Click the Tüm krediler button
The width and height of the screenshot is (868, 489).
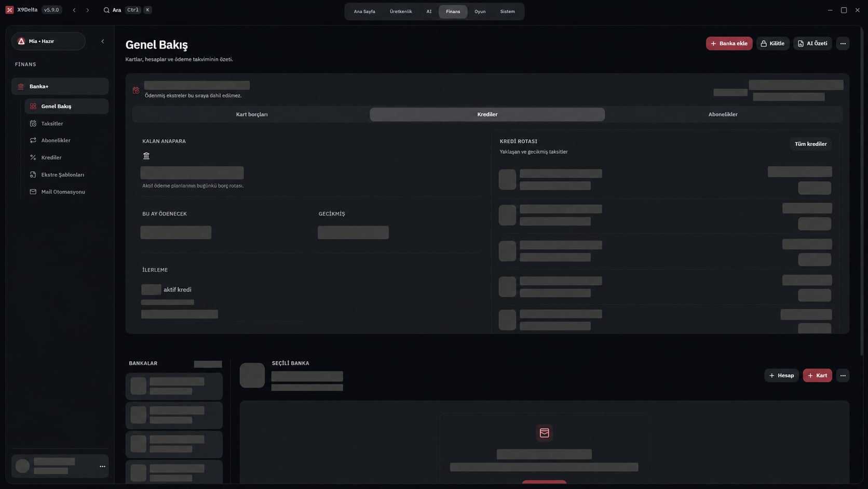[810, 144]
